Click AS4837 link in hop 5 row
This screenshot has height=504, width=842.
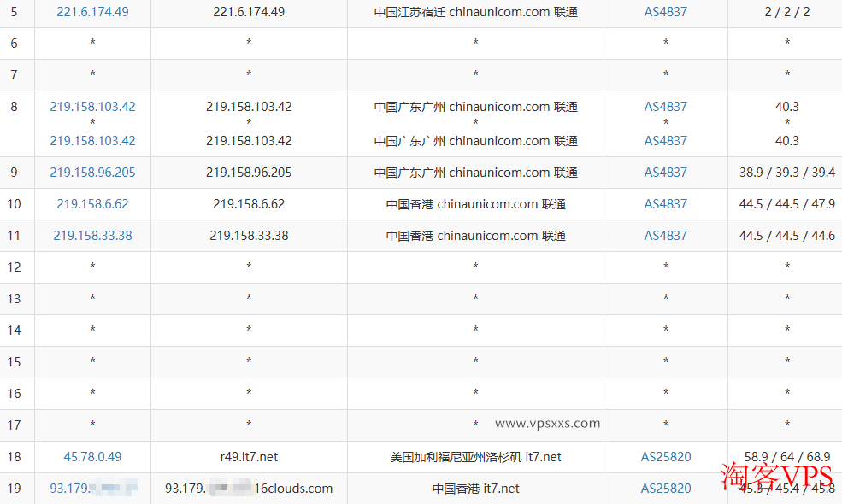tap(665, 12)
